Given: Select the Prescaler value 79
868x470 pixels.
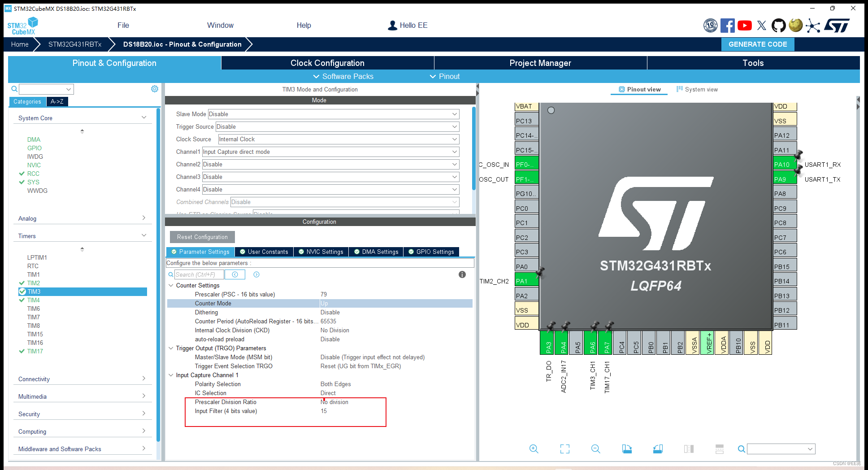Looking at the screenshot, I should [324, 294].
